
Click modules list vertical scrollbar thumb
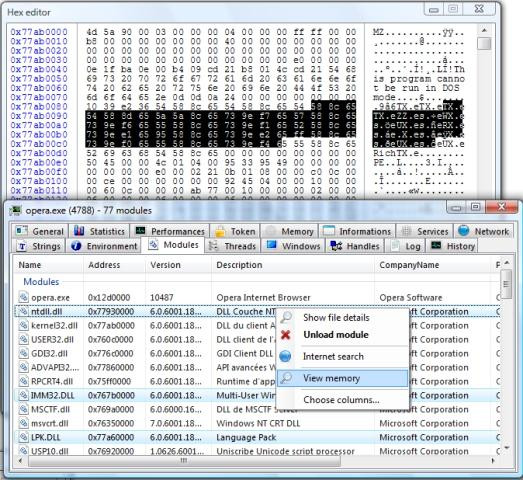tap(506, 284)
